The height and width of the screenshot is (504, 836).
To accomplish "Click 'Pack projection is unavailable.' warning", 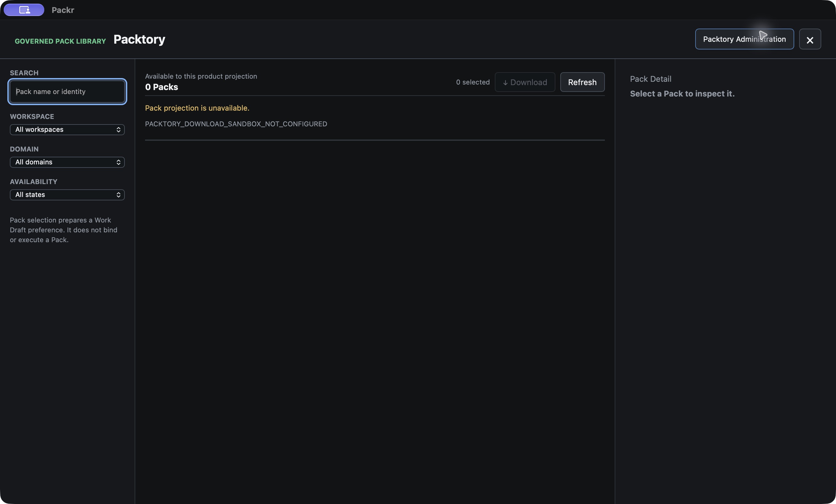I will (x=197, y=108).
